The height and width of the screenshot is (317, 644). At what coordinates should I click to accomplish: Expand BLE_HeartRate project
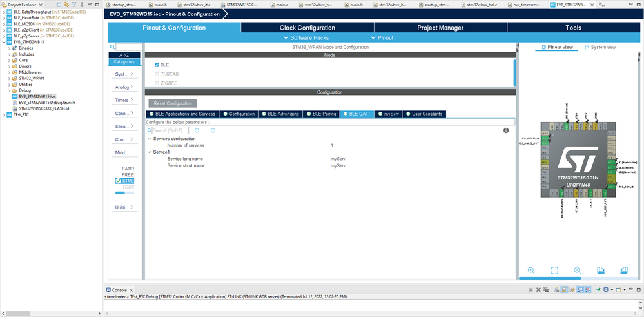tap(4, 18)
